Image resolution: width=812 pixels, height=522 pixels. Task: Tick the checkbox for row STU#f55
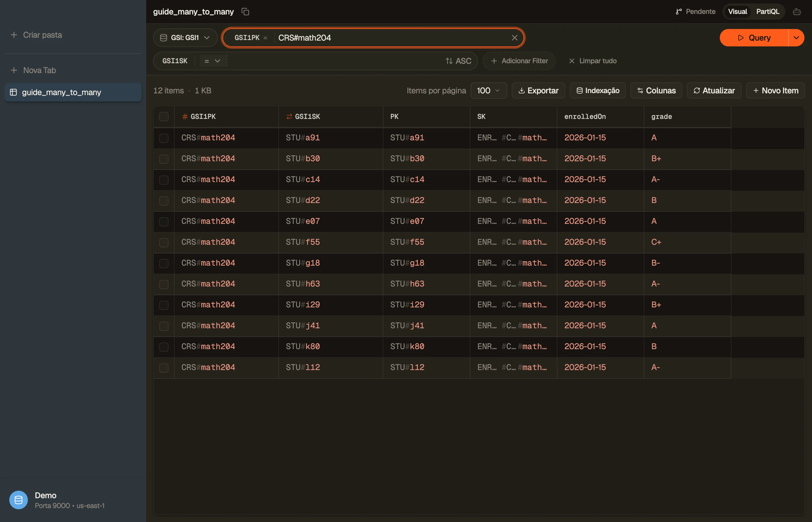164,242
